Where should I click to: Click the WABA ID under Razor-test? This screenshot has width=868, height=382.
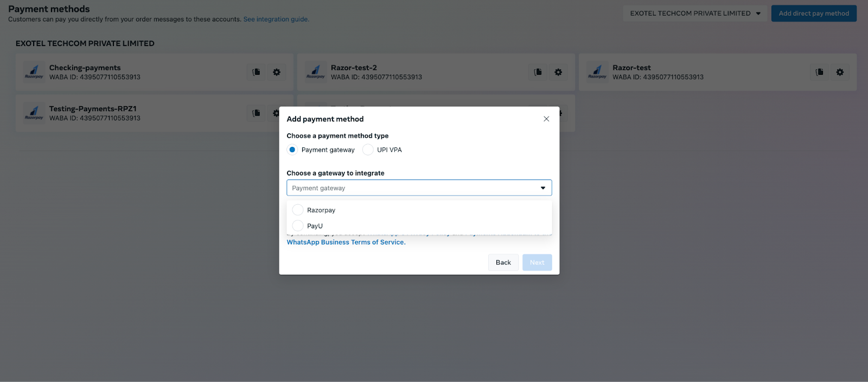(x=658, y=77)
